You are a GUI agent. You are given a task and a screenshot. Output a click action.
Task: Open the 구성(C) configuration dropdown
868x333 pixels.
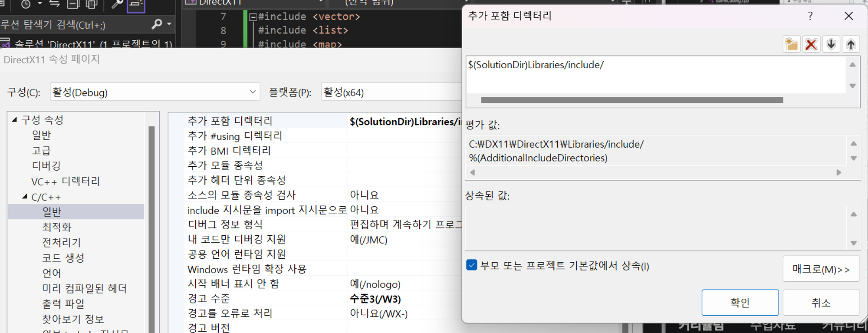point(155,92)
